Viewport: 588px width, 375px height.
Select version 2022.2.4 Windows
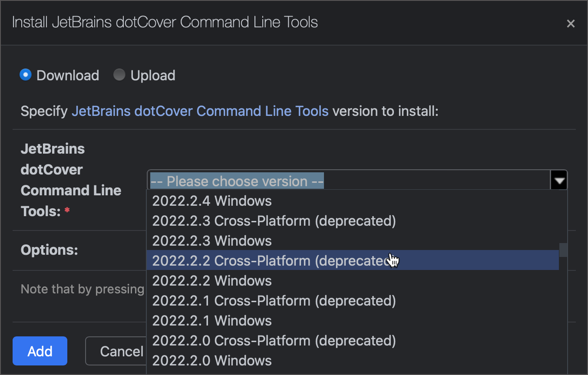(211, 201)
